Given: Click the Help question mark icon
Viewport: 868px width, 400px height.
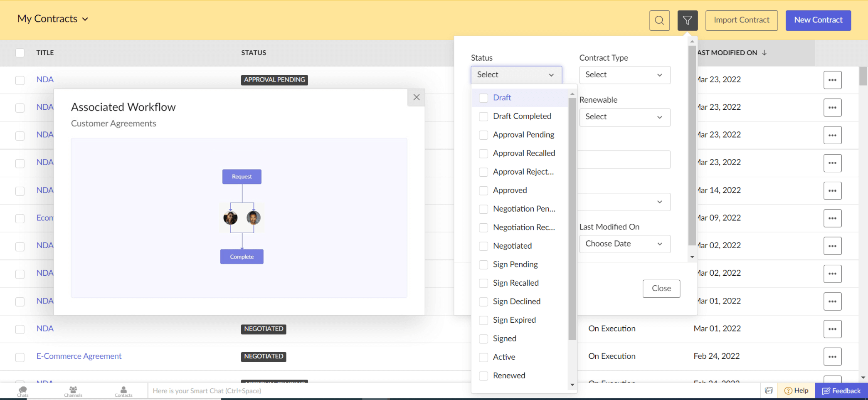Looking at the screenshot, I should (x=788, y=391).
